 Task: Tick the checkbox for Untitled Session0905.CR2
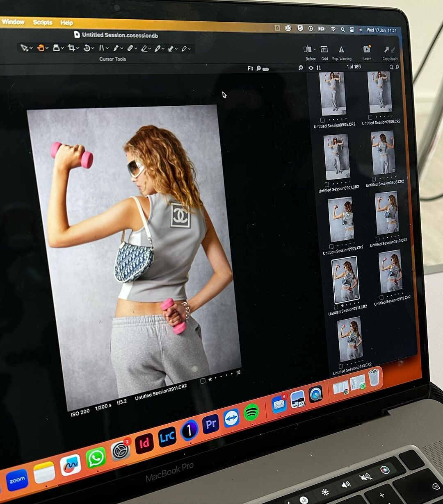pos(322,120)
